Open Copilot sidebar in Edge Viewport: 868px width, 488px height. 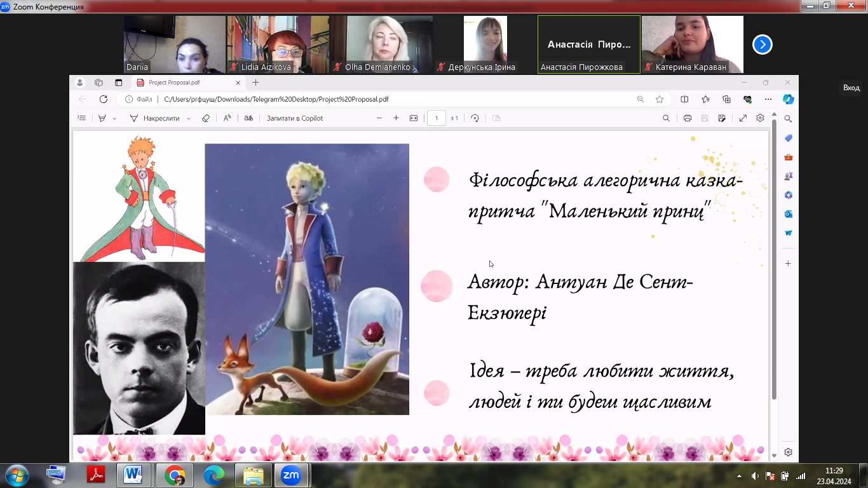point(788,99)
